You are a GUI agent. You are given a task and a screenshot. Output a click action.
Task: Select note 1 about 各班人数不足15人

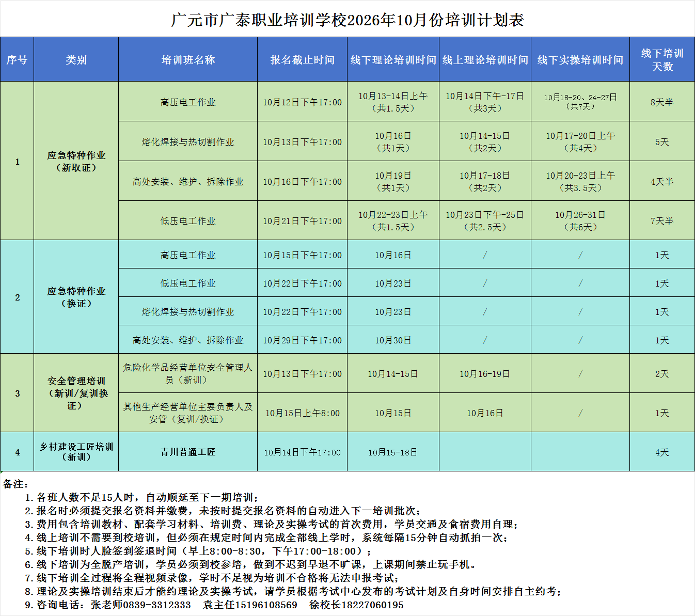click(x=141, y=497)
